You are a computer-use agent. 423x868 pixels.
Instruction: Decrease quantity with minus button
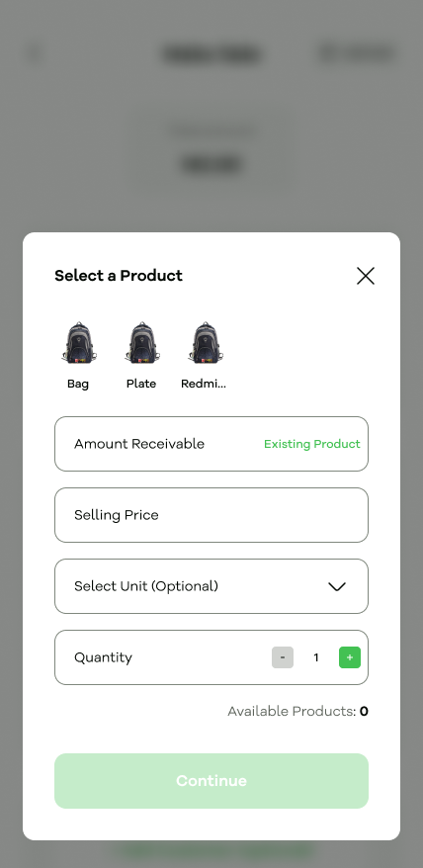click(x=283, y=657)
